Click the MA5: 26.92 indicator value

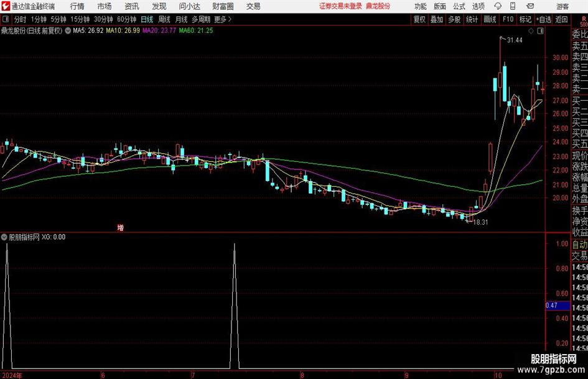pos(88,30)
